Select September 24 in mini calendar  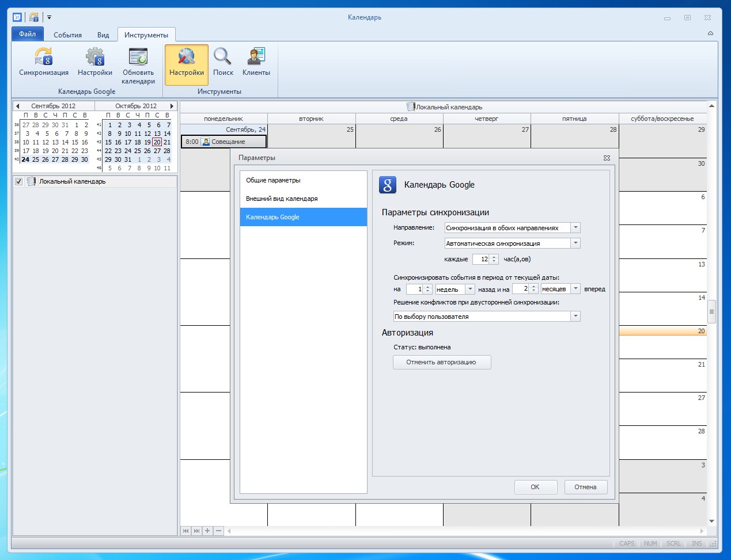(x=25, y=159)
